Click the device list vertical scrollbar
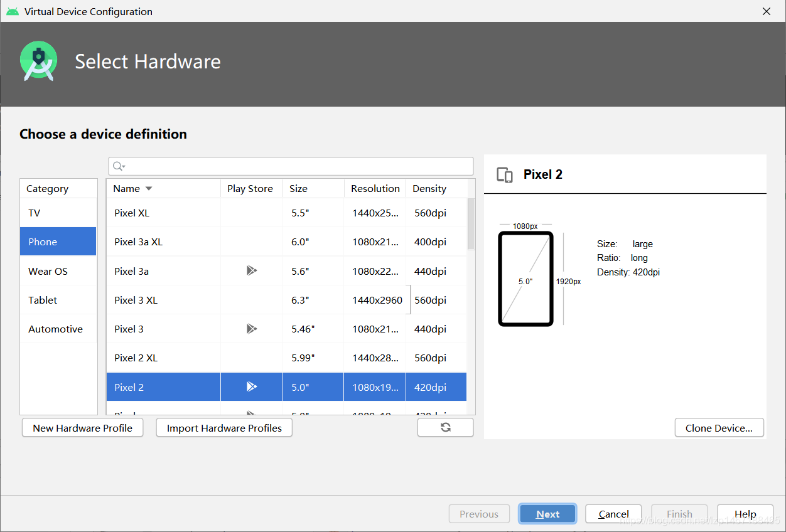The width and height of the screenshot is (786, 532). (471, 224)
